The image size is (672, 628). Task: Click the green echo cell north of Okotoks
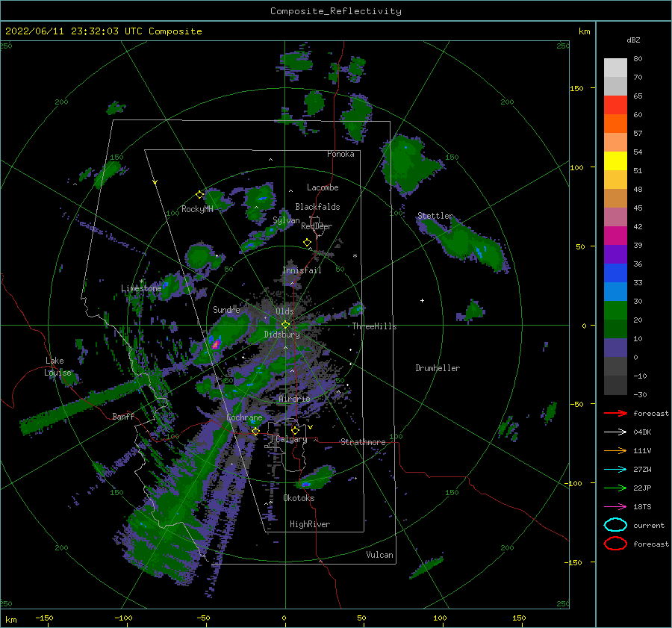click(x=315, y=478)
